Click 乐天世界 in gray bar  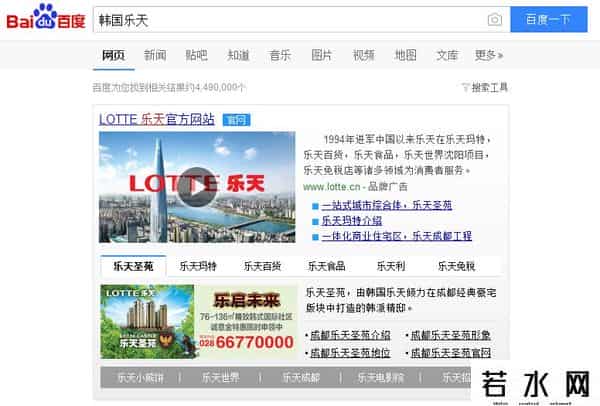220,378
